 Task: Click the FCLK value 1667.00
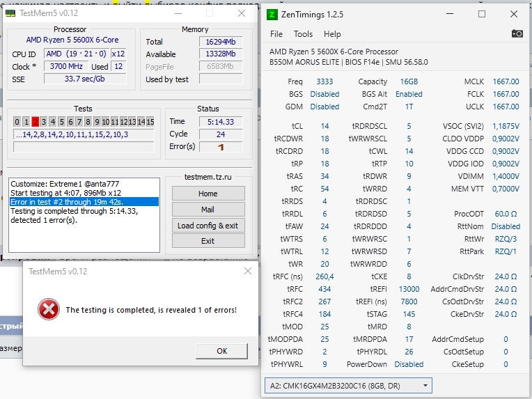(506, 94)
